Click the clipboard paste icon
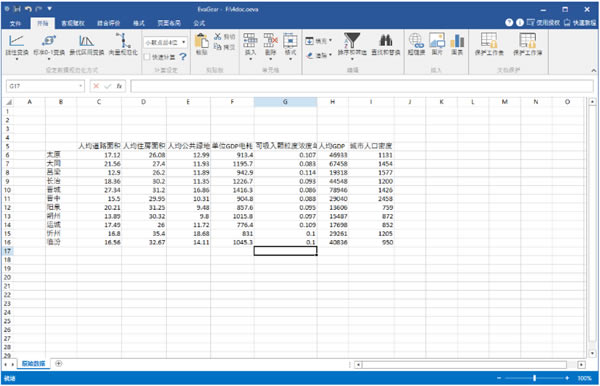The width and height of the screenshot is (600, 386). [201, 41]
